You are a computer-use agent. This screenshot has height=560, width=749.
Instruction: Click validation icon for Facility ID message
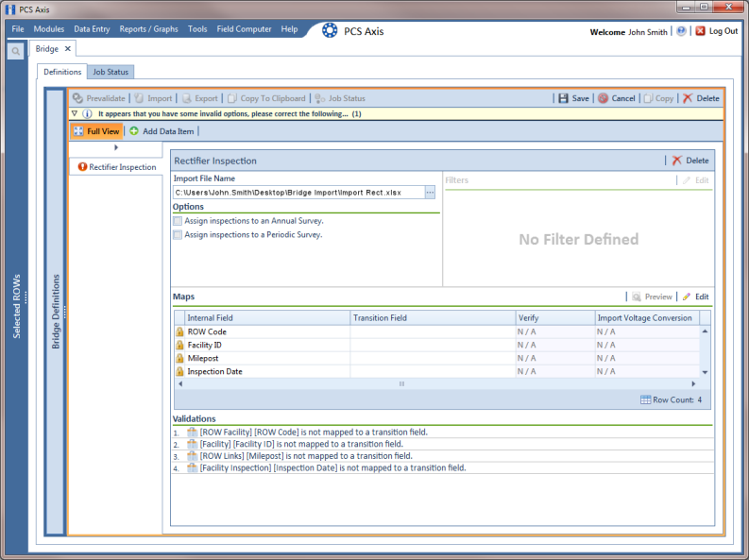tap(192, 444)
